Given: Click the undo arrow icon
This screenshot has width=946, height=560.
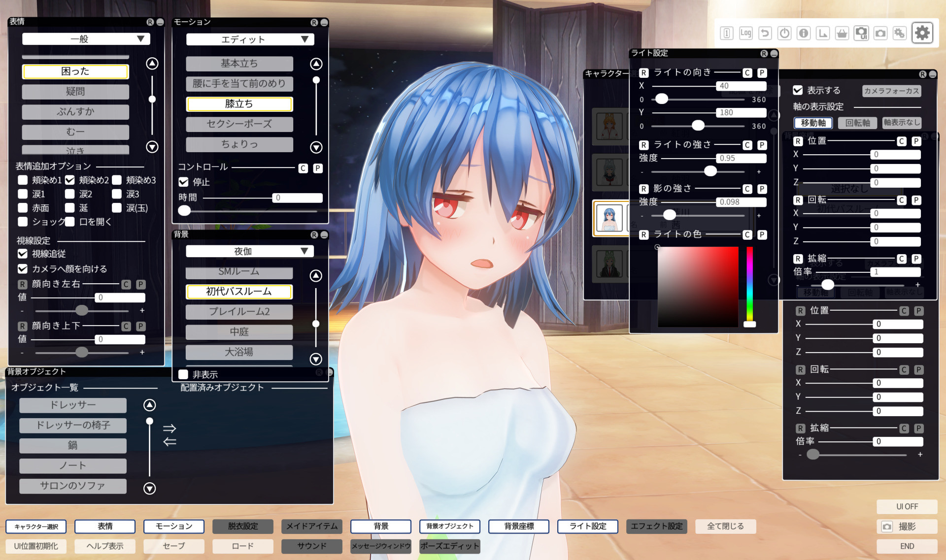Looking at the screenshot, I should point(765,33).
